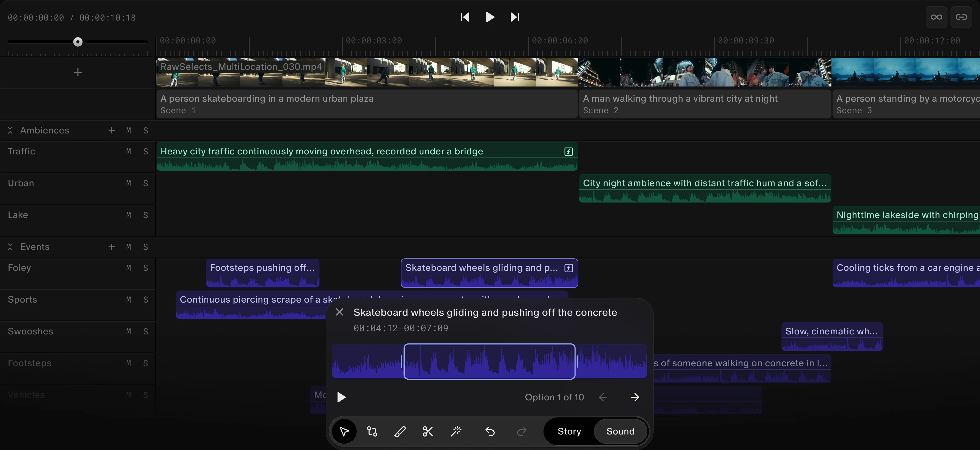Go to next sound option in popup
Screen dimensions: 980x450
(x=635, y=397)
